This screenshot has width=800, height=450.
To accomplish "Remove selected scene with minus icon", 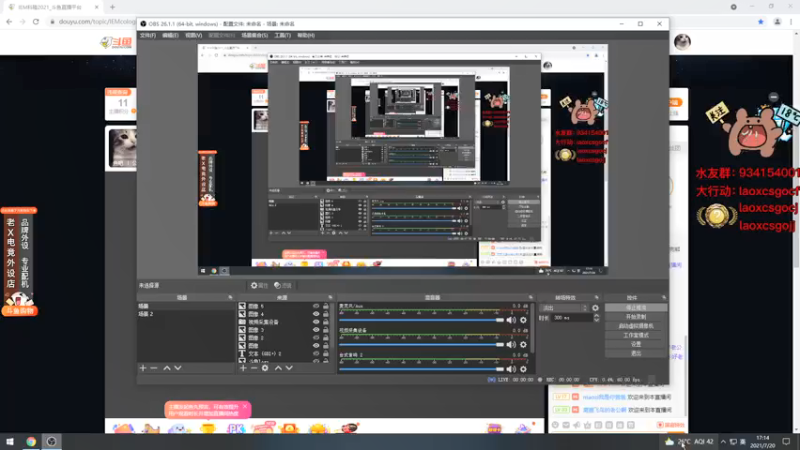I will pos(154,368).
